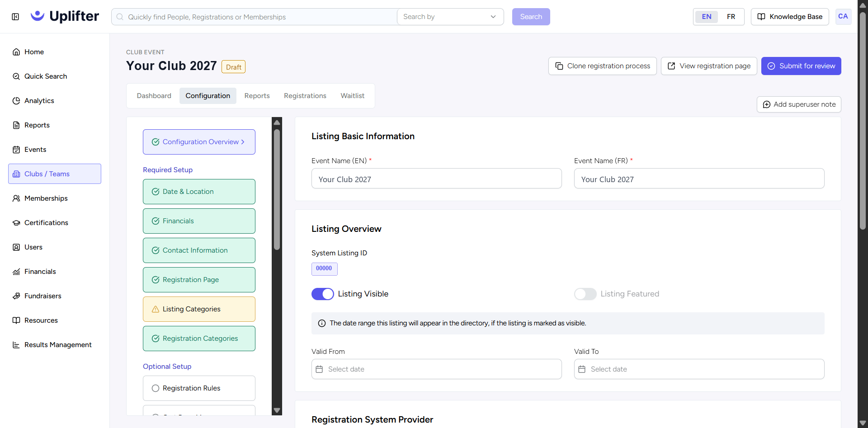Click the Search button
This screenshot has width=868, height=428.
point(531,17)
